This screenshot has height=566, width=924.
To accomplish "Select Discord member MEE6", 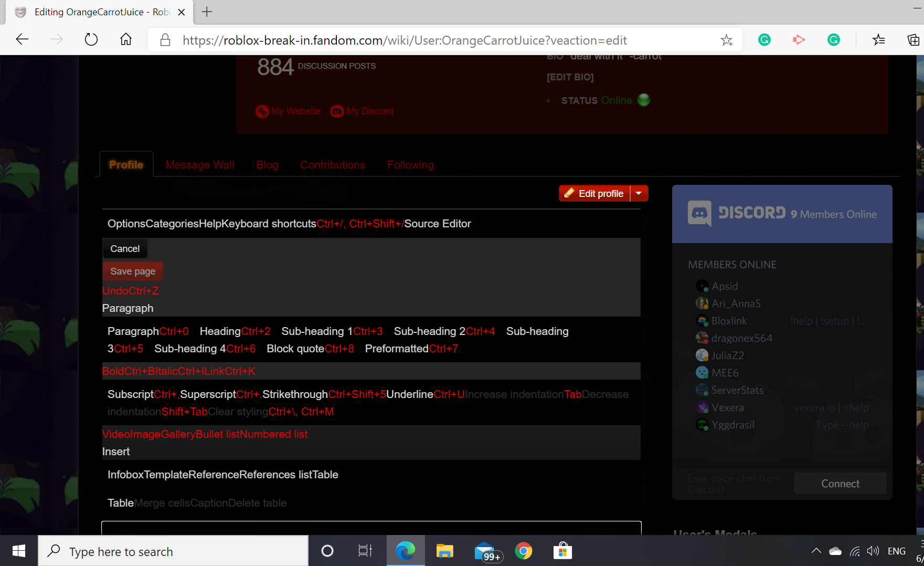I will (x=717, y=373).
